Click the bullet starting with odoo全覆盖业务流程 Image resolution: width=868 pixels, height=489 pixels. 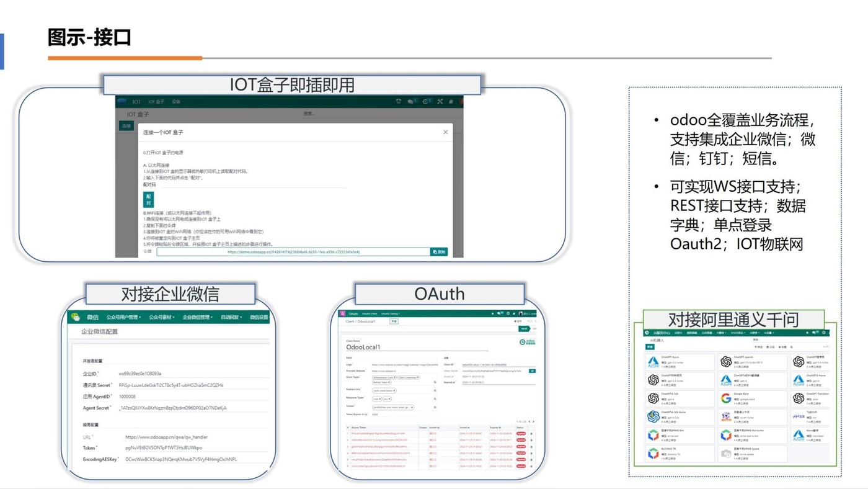point(743,140)
